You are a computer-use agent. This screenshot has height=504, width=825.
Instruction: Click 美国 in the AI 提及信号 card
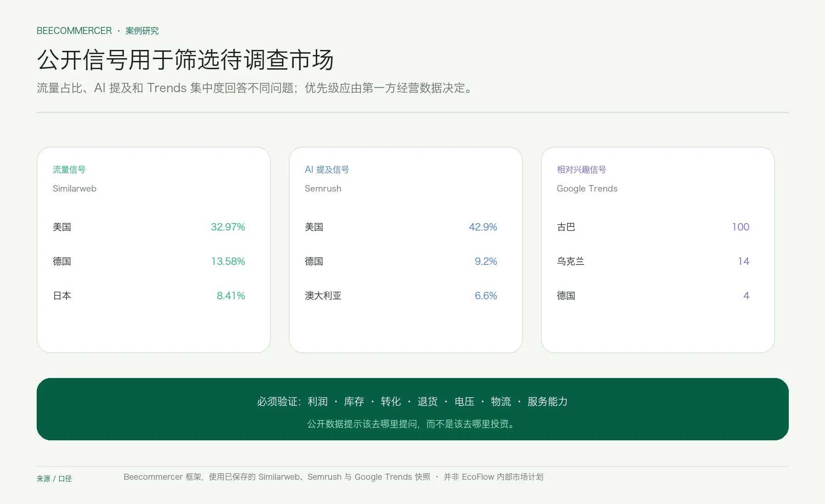314,227
